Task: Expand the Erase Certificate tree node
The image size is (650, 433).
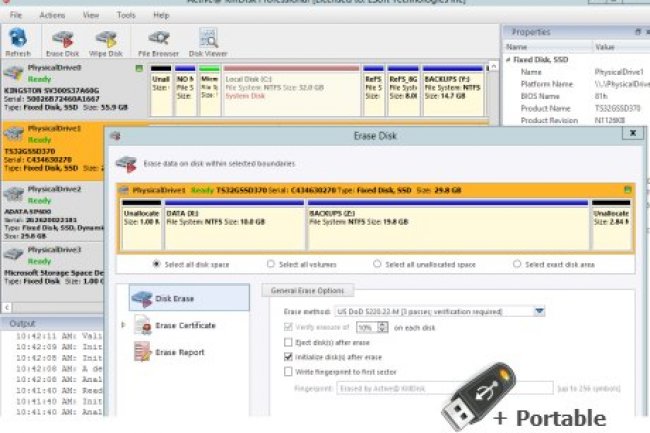Action: [x=123, y=325]
